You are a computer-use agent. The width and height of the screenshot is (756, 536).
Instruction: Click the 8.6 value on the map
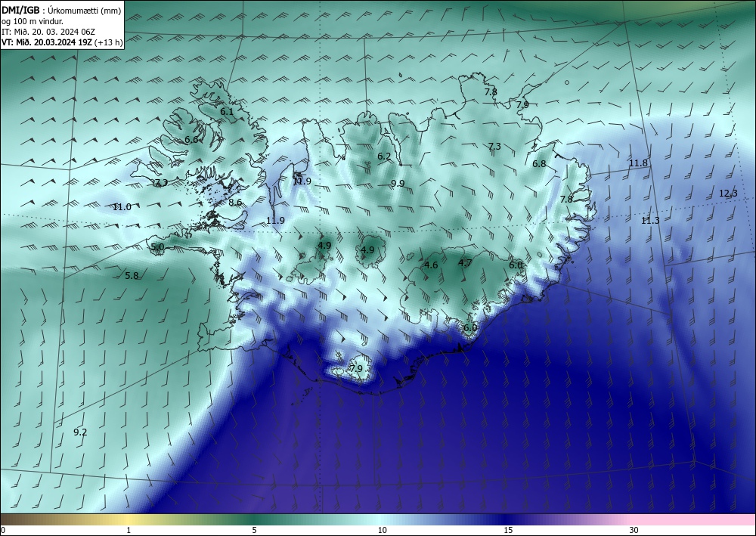click(x=235, y=203)
